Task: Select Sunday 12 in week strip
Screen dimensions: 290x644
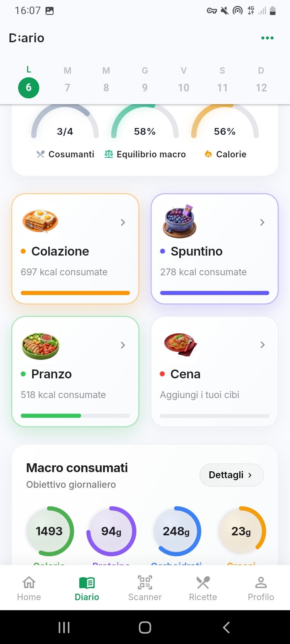Action: pyautogui.click(x=261, y=80)
